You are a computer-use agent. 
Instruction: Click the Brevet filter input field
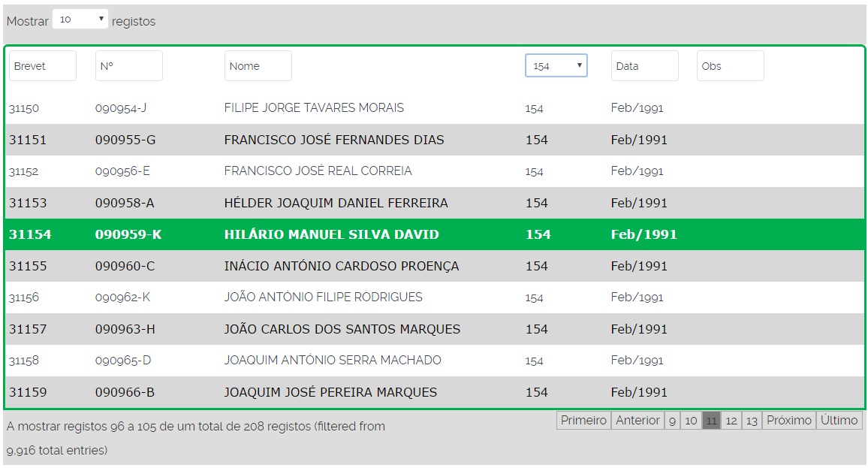(43, 66)
